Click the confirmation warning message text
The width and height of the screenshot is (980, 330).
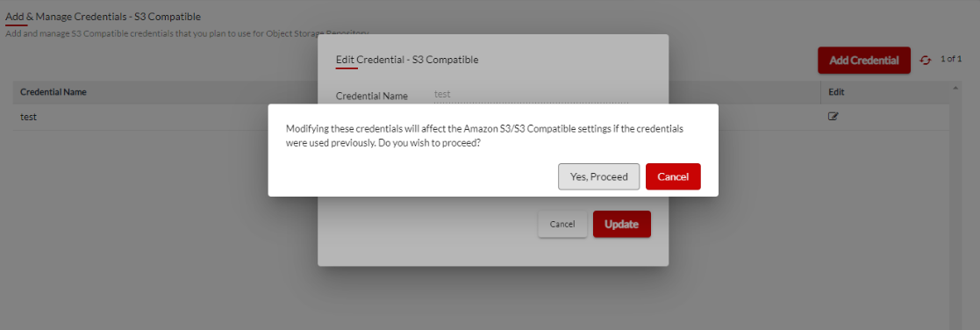click(484, 136)
